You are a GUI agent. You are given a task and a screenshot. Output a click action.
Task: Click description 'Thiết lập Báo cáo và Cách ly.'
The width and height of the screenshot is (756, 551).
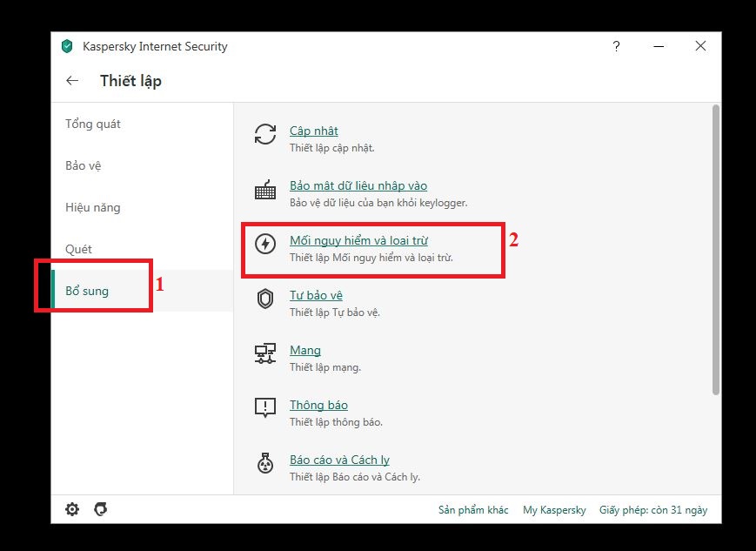coord(355,477)
